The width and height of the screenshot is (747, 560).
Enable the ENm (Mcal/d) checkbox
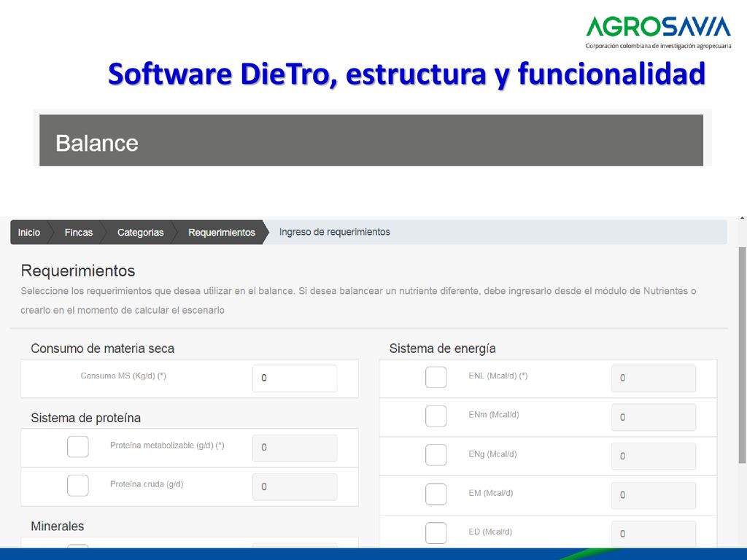coord(436,416)
